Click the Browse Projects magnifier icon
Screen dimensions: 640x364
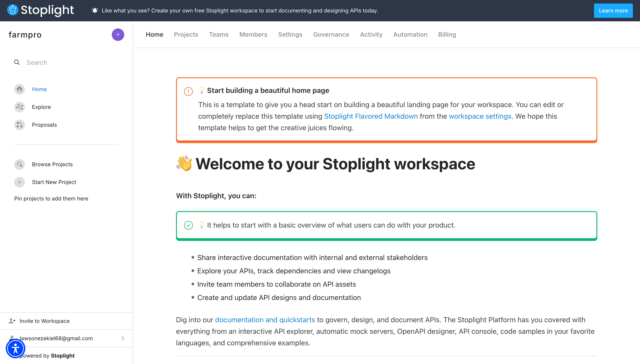click(x=20, y=164)
